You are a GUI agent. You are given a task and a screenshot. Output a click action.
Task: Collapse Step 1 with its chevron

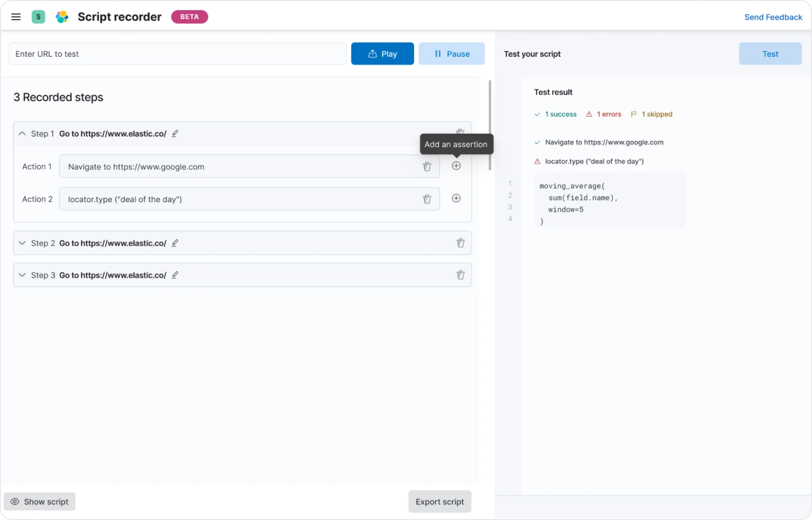(22, 134)
